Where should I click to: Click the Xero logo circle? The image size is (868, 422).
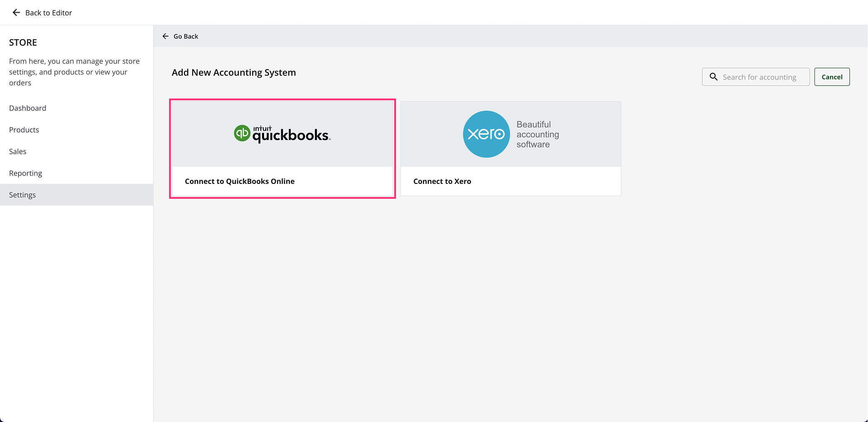coord(486,134)
